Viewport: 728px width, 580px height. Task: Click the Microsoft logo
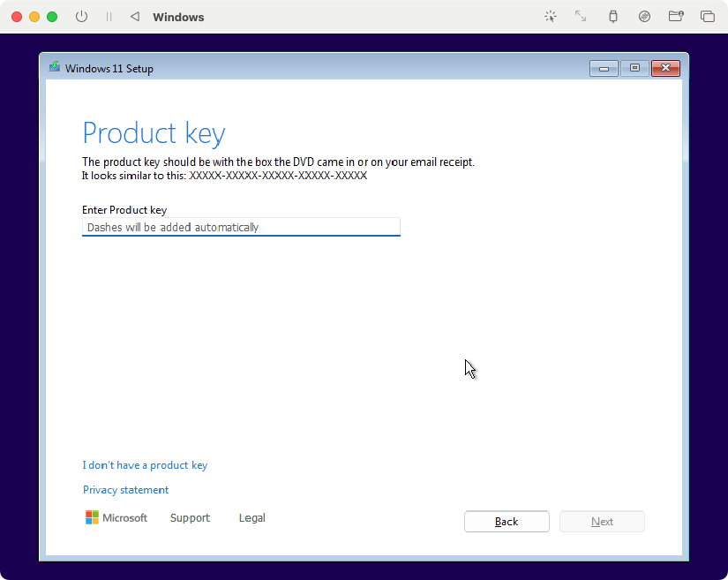pyautogui.click(x=93, y=517)
